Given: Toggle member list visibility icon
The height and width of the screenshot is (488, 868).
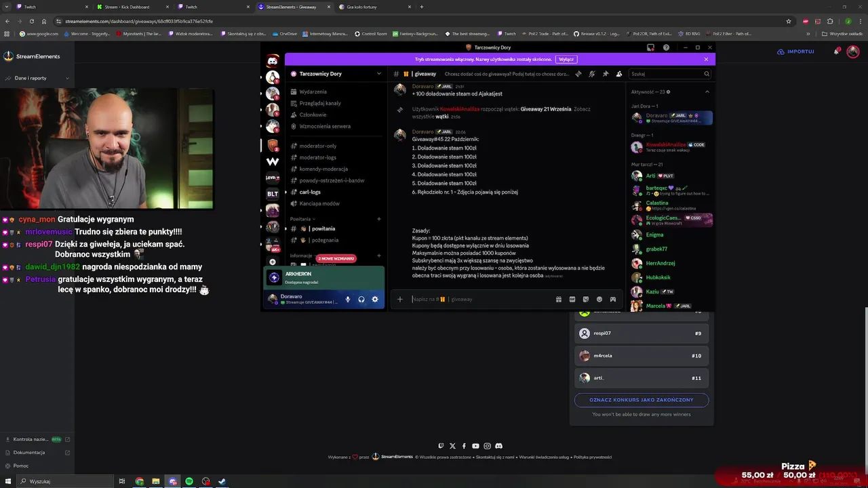Looking at the screenshot, I should pos(619,74).
